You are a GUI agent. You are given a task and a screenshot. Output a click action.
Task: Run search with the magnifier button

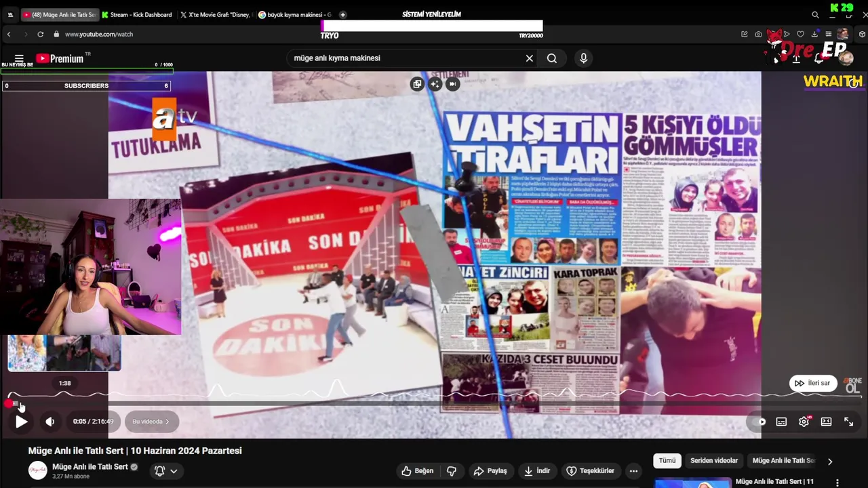pyautogui.click(x=552, y=58)
